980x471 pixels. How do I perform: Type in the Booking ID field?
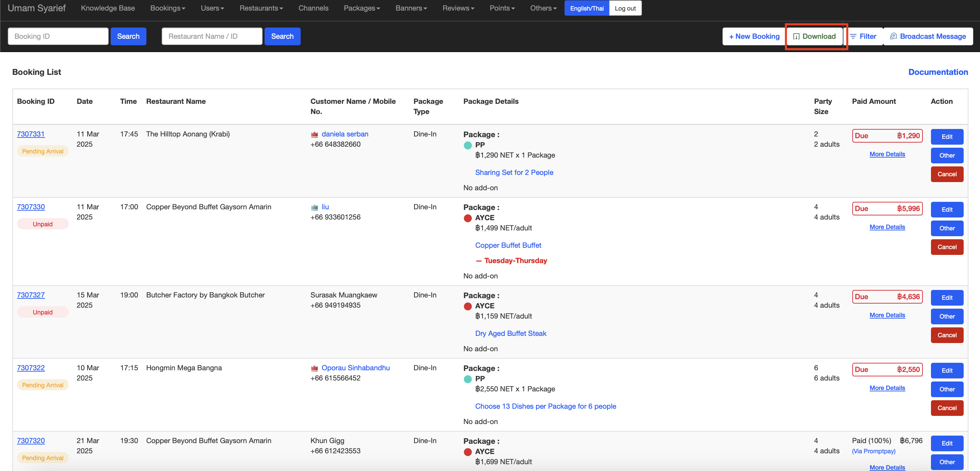tap(58, 36)
